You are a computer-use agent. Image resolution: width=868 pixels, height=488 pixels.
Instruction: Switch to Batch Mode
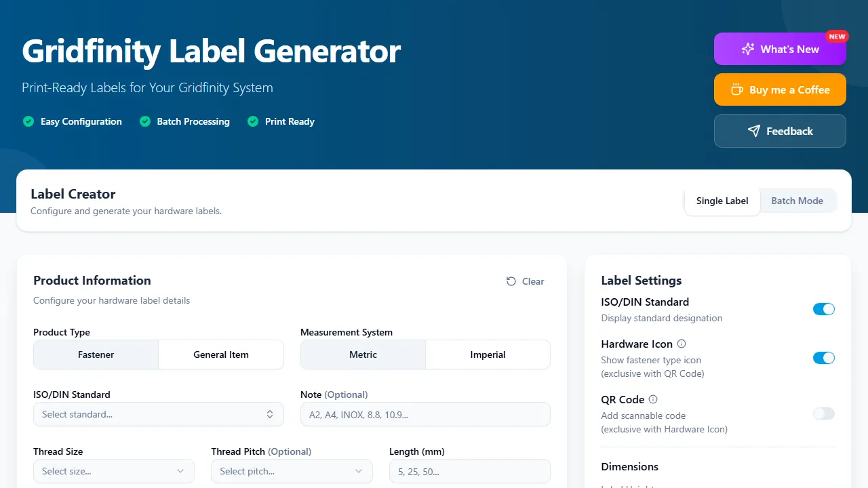(797, 201)
